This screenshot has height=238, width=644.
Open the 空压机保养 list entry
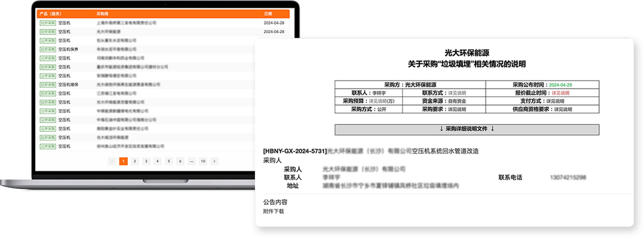coord(68,50)
